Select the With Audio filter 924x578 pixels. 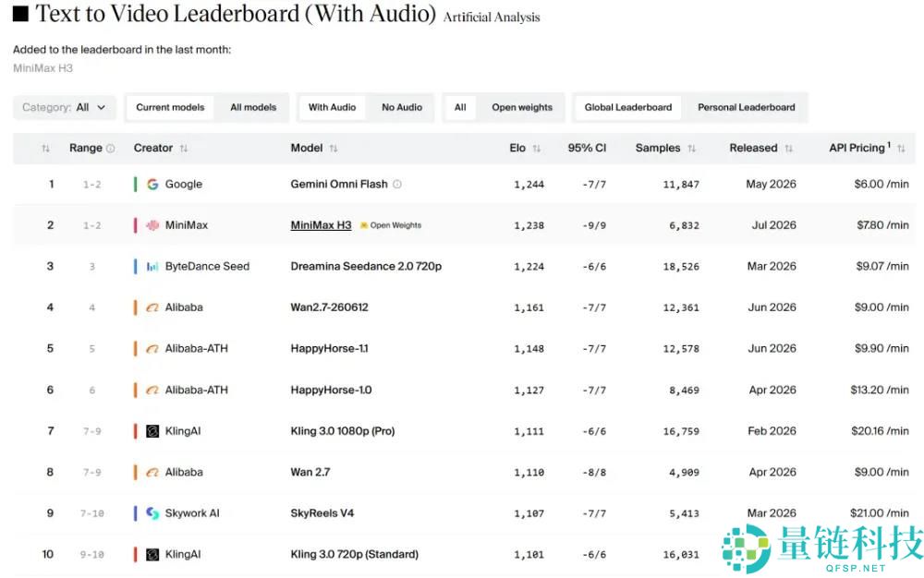coord(332,107)
